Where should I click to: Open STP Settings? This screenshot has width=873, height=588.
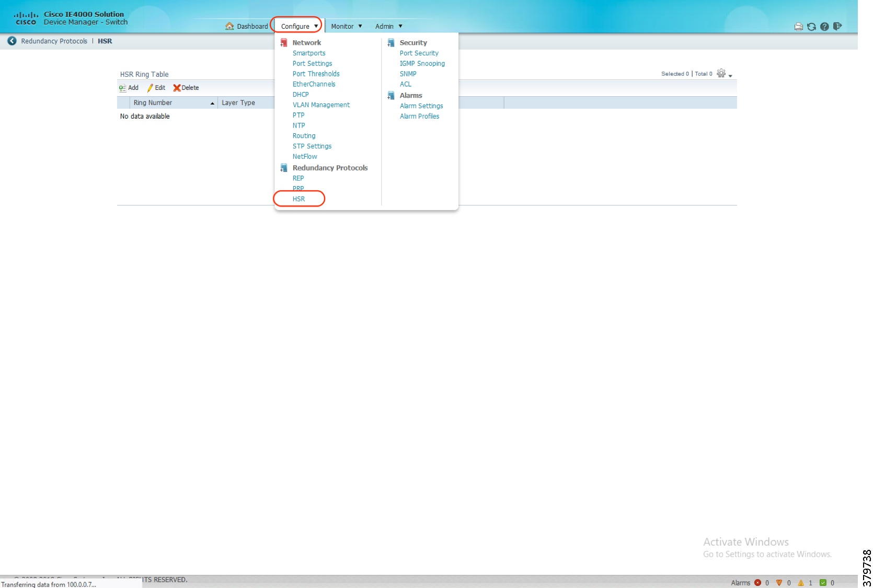312,146
